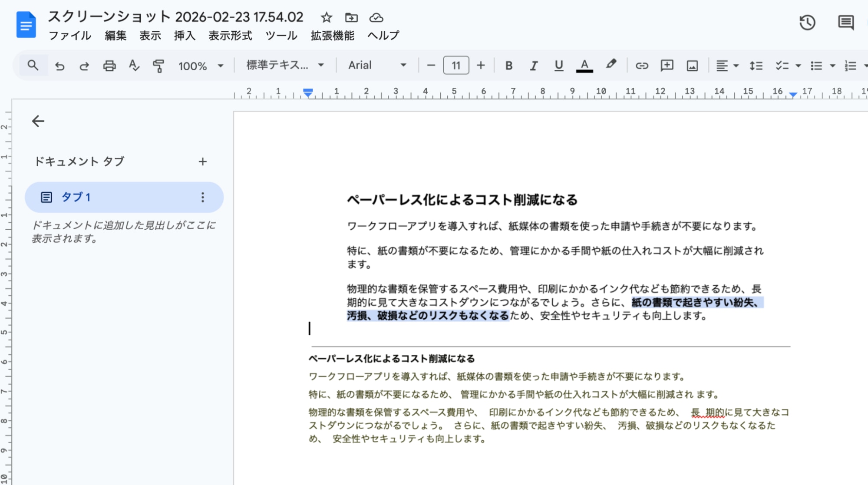This screenshot has height=485, width=868.
Task: Toggle bold formatting
Action: click(508, 66)
